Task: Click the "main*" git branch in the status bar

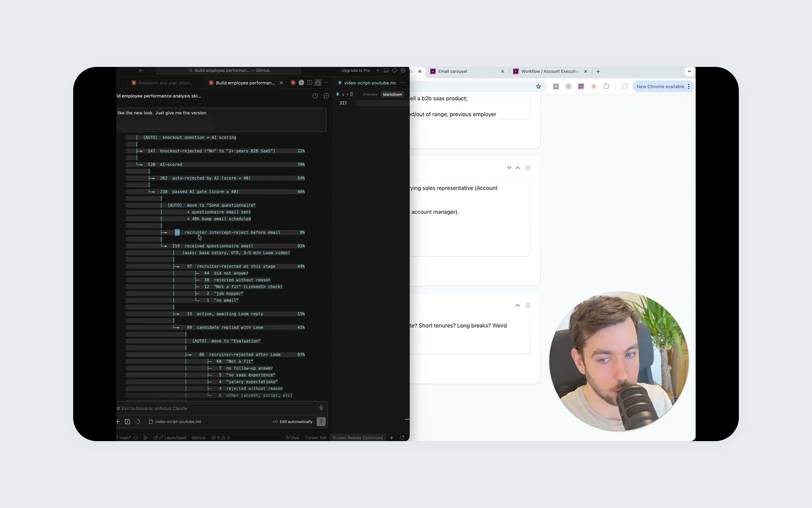Action: tap(123, 438)
